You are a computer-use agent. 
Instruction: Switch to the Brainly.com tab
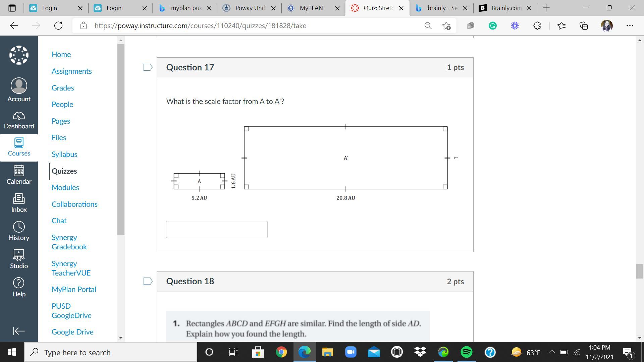(x=506, y=8)
